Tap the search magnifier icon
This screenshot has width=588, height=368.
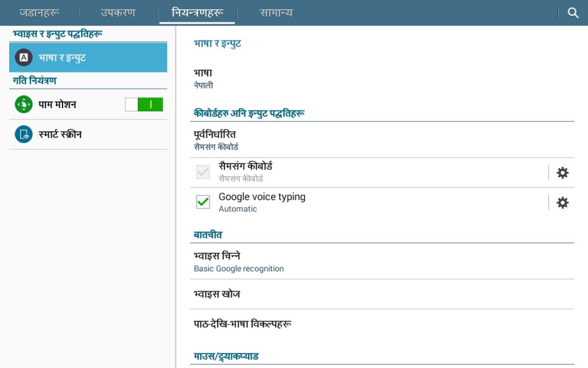[572, 11]
